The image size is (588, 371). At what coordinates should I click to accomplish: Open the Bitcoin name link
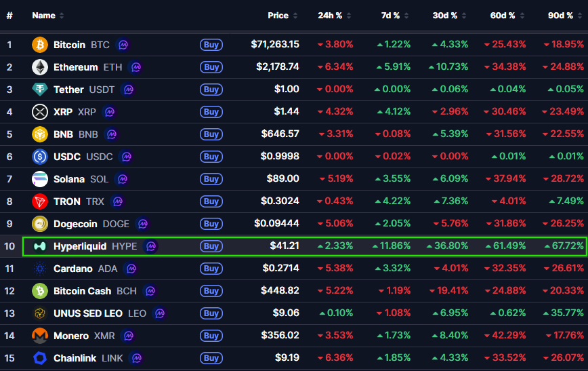point(69,45)
